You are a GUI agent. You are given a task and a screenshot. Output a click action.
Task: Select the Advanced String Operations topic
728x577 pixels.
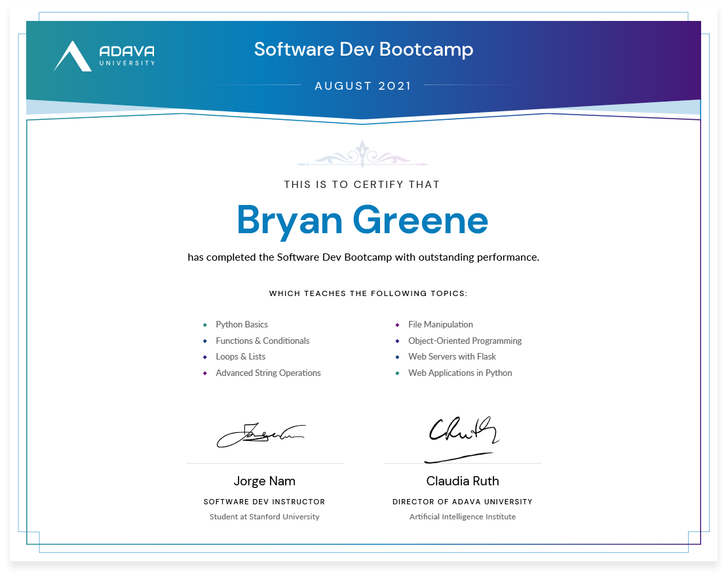[268, 373]
